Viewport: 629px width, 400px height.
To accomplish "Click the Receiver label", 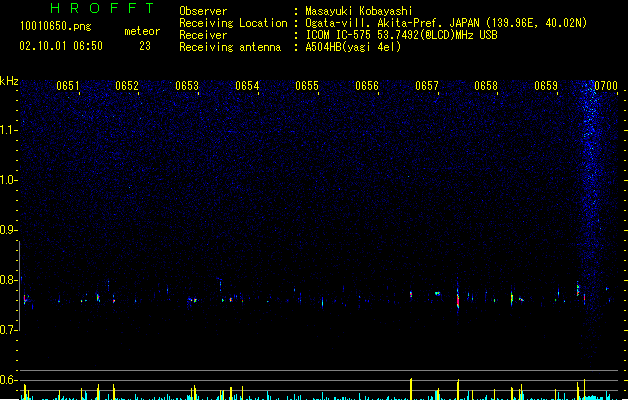I will click(203, 35).
